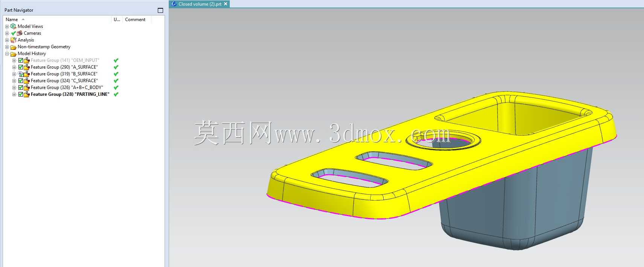Expand the Model Views node
The height and width of the screenshot is (267, 644).
pos(7,26)
